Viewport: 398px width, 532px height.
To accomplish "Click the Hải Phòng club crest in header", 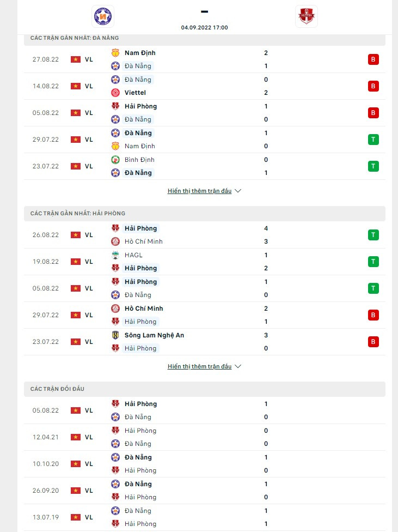I will point(306,16).
